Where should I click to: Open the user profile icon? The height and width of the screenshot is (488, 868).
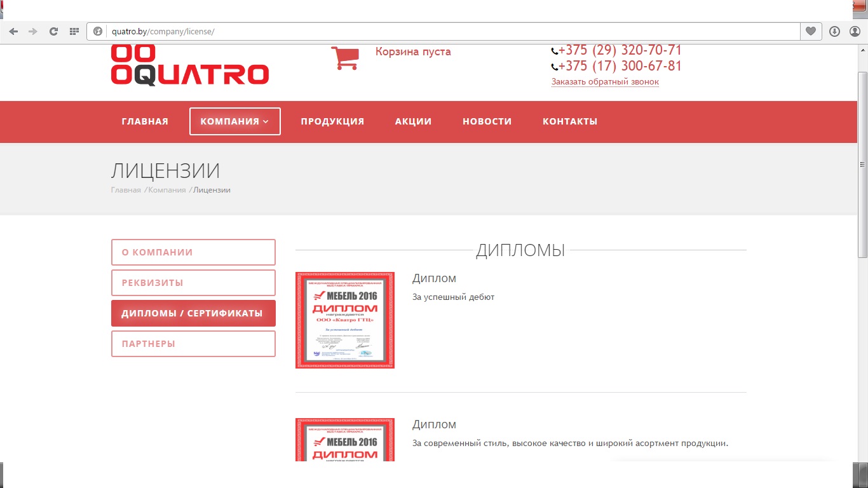855,31
